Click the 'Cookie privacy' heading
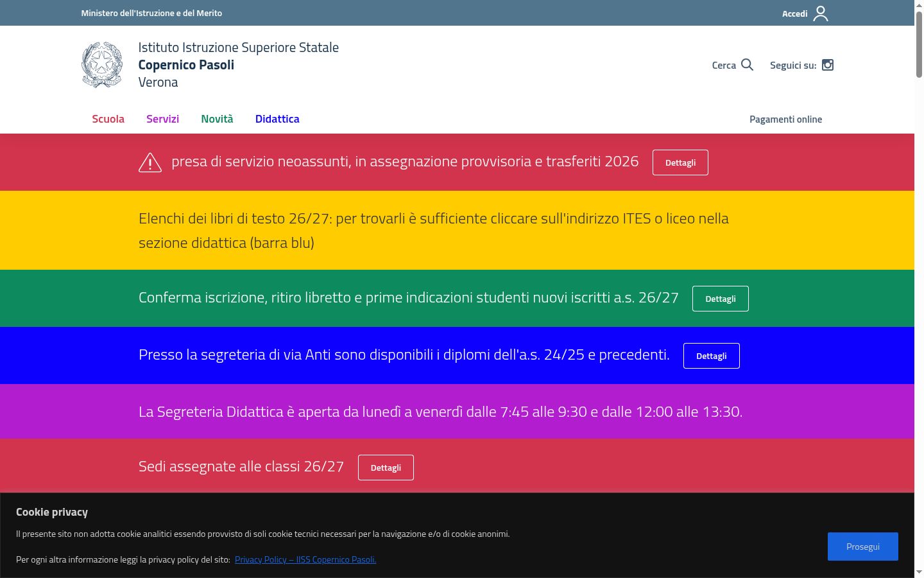The width and height of the screenshot is (924, 578). click(52, 512)
